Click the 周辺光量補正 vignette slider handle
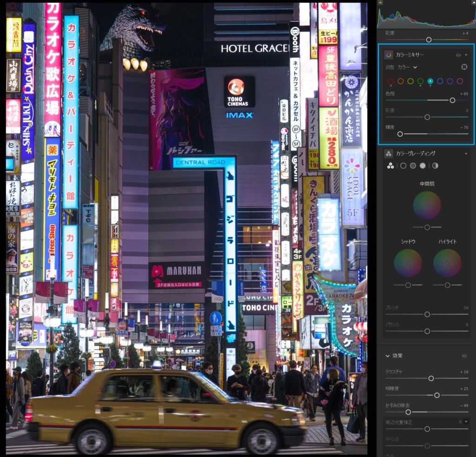Screen dimensions: 476x457 tap(427, 429)
